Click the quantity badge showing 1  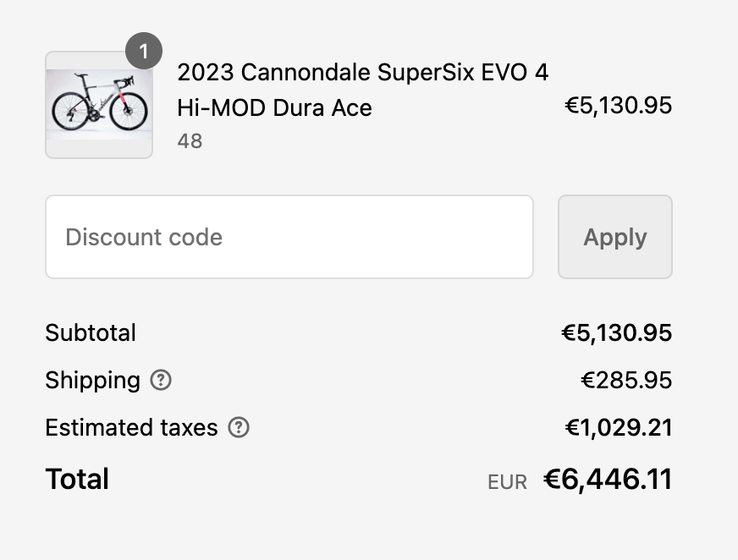click(144, 52)
